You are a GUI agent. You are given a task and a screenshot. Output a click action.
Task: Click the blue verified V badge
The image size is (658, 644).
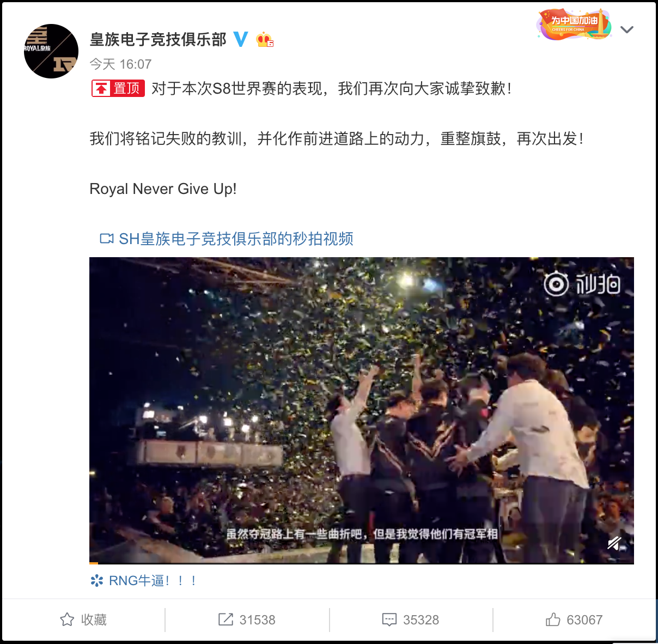click(240, 39)
